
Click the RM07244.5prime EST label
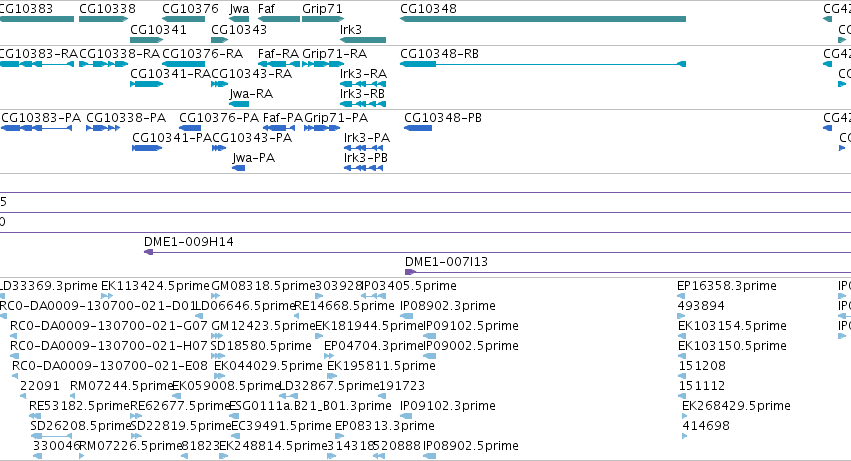(122, 386)
